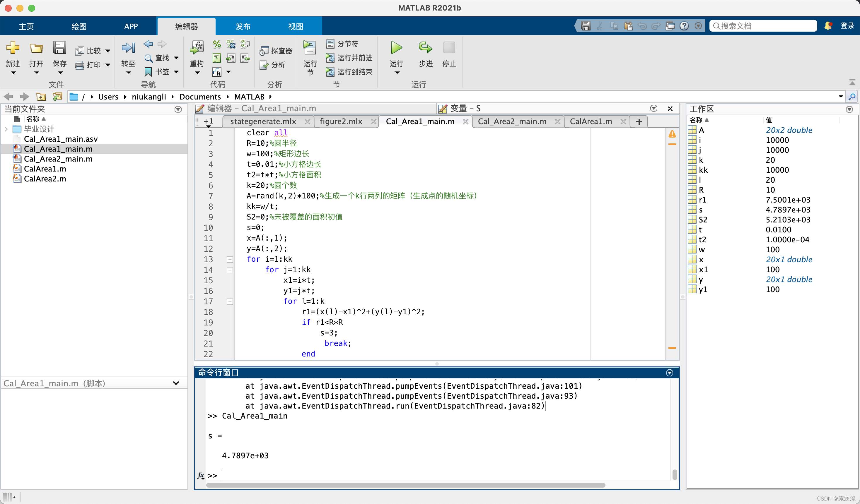The image size is (860, 504).
Task: Click the Compare (比较) icon
Action: click(x=79, y=51)
